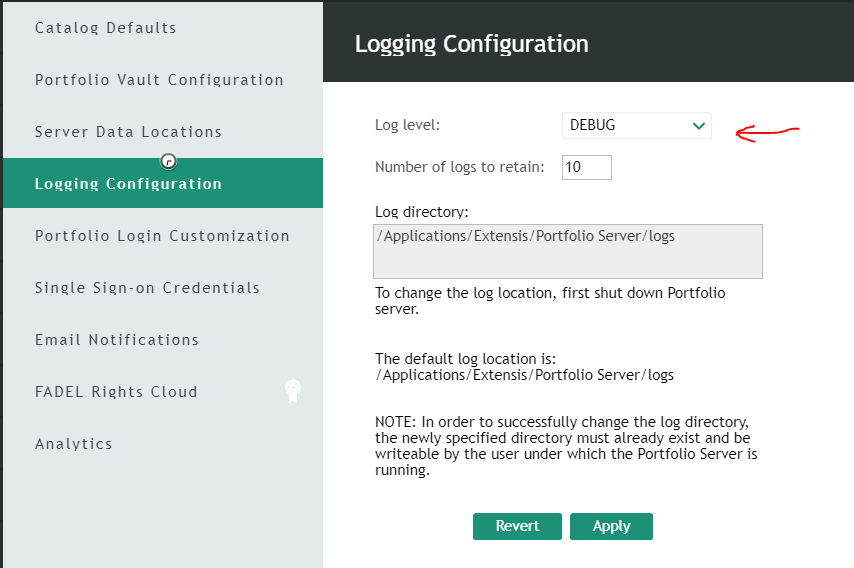This screenshot has width=854, height=568.
Task: Open Email Notifications settings
Action: tap(117, 340)
